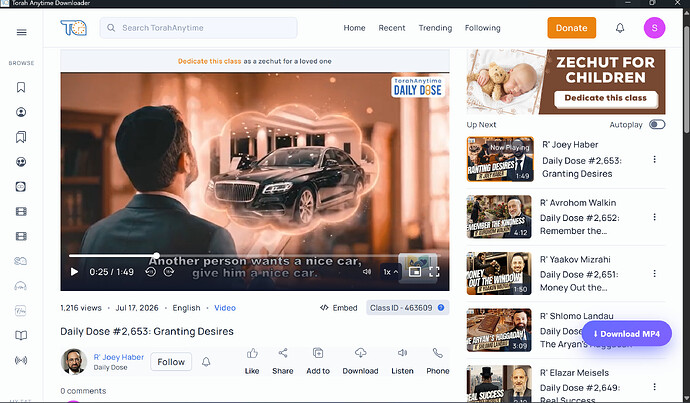Go to the Following tab
The width and height of the screenshot is (690, 403).
pyautogui.click(x=482, y=28)
